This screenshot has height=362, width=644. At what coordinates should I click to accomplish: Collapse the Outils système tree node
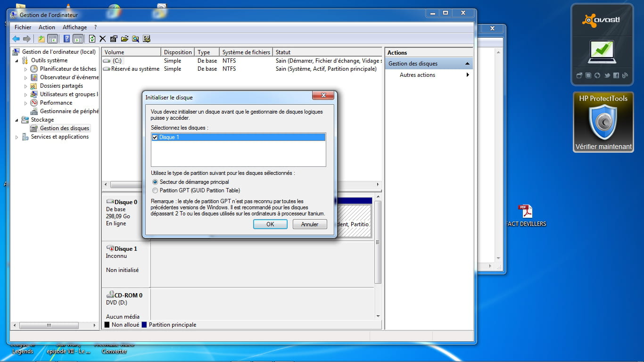(x=17, y=61)
